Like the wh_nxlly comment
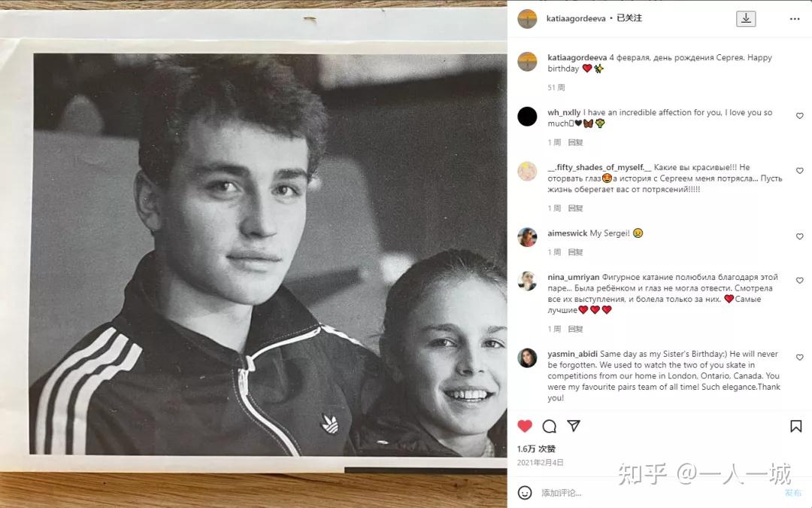The image size is (812, 508). pyautogui.click(x=799, y=116)
